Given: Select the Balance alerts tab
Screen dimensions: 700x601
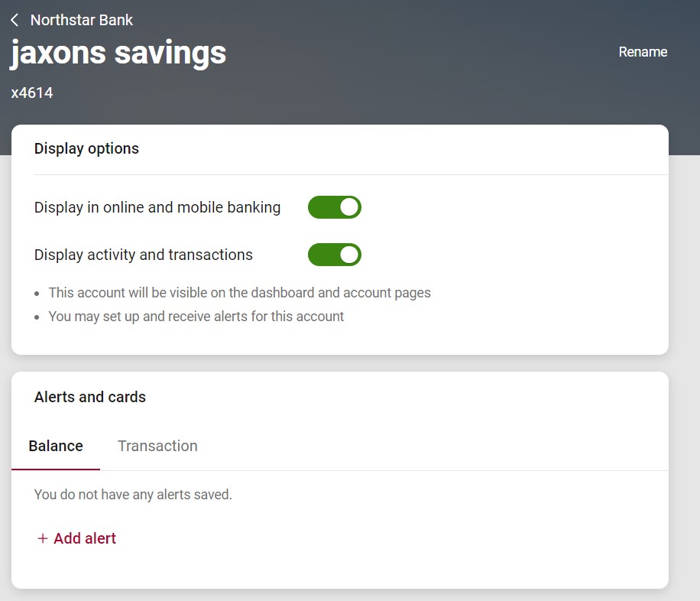Looking at the screenshot, I should (56, 446).
